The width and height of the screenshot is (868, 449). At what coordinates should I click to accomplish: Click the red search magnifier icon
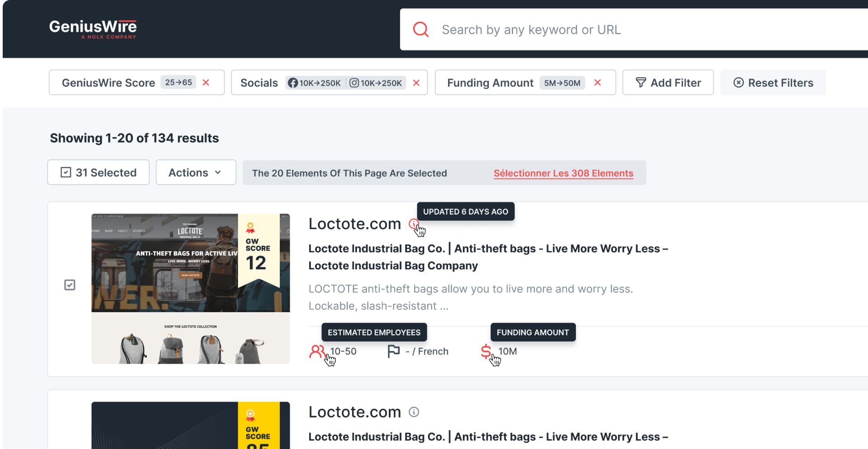tap(421, 29)
